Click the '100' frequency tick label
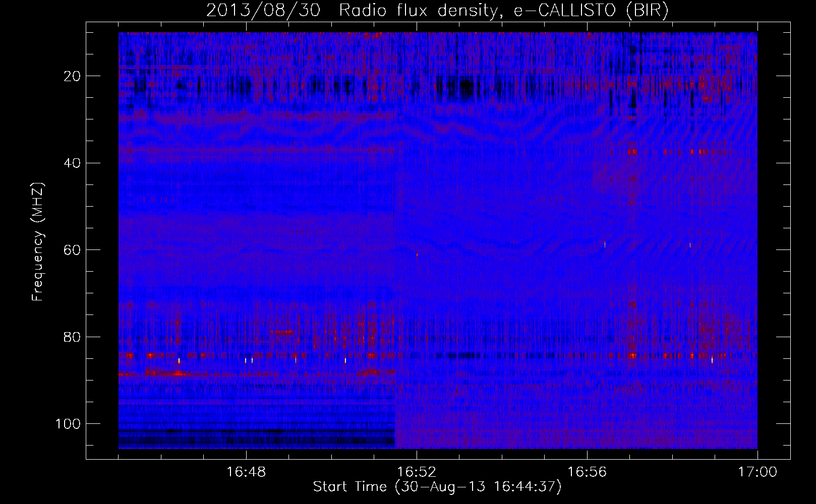Screen dimensions: 816x504 pyautogui.click(x=69, y=424)
